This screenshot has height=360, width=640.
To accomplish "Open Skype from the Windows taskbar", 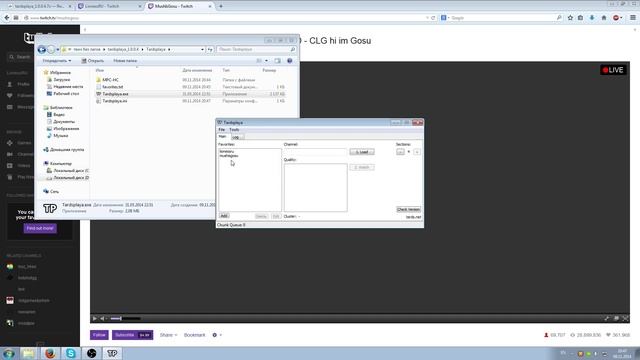I will (x=71, y=353).
